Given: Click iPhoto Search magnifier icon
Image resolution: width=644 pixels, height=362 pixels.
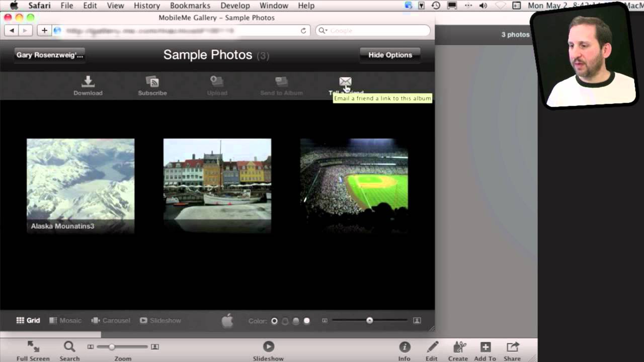Looking at the screenshot, I should tap(69, 346).
